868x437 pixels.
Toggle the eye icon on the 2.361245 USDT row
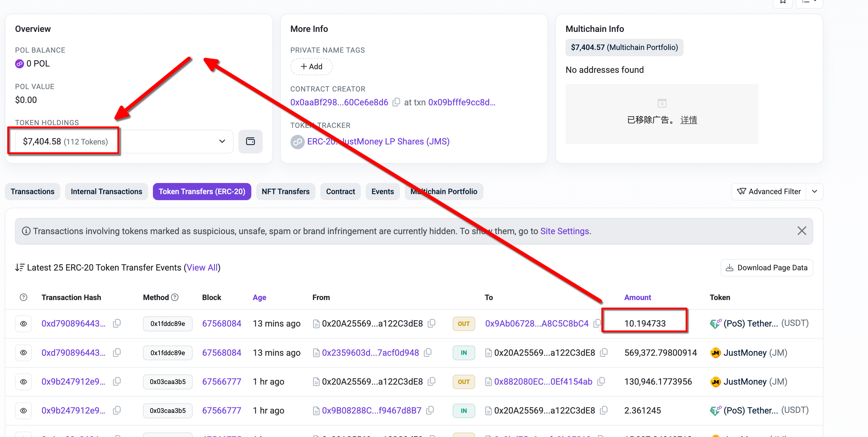(x=23, y=411)
